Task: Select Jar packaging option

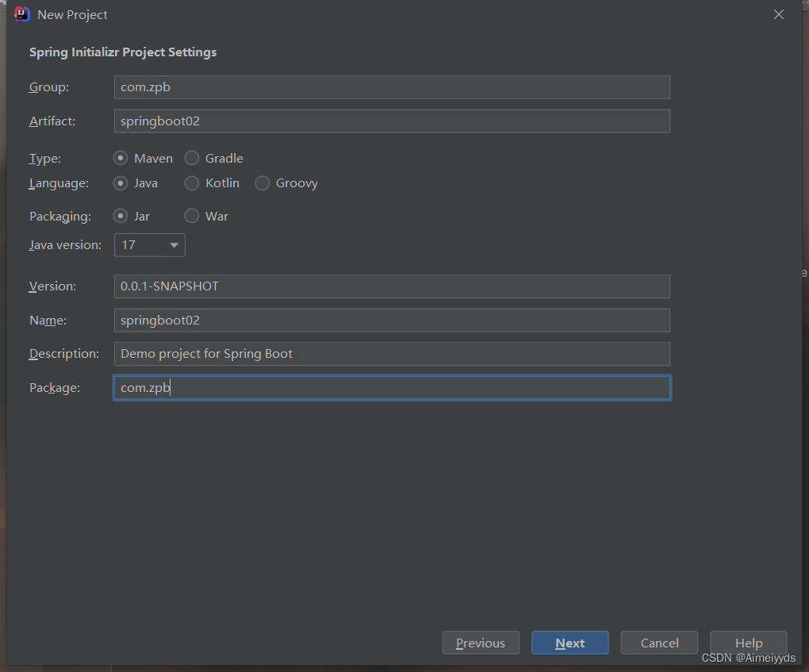Action: point(120,216)
